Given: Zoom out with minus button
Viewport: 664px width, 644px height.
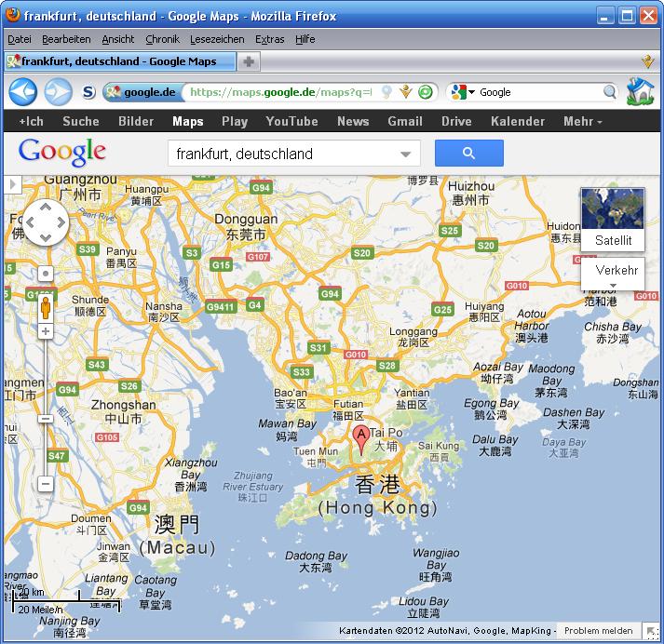Looking at the screenshot, I should click(x=46, y=484).
